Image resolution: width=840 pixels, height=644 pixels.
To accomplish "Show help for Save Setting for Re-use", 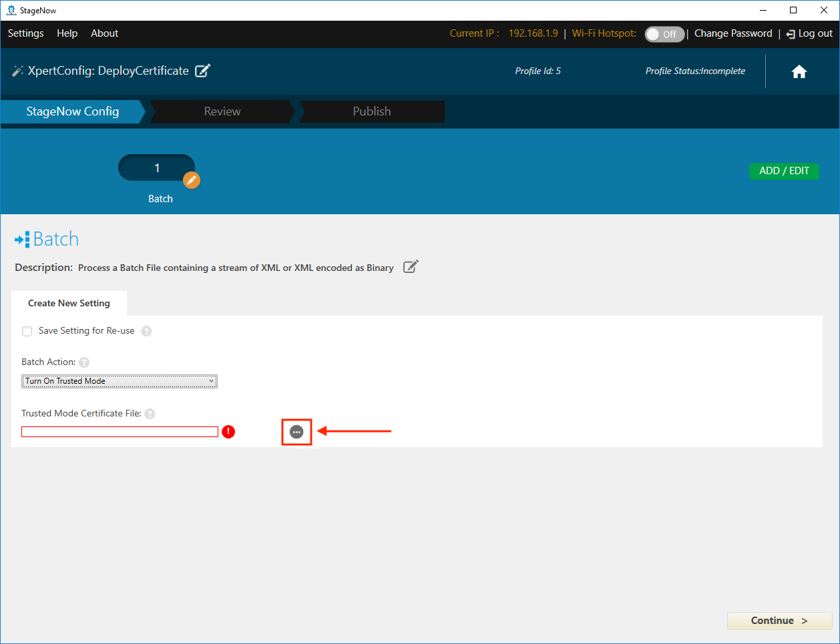I will tap(146, 331).
